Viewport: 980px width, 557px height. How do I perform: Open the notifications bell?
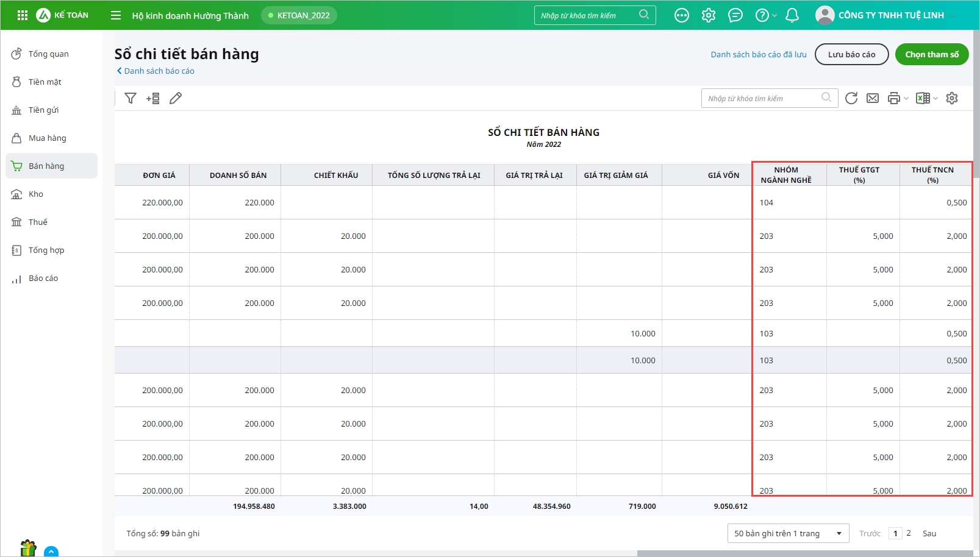[x=792, y=15]
